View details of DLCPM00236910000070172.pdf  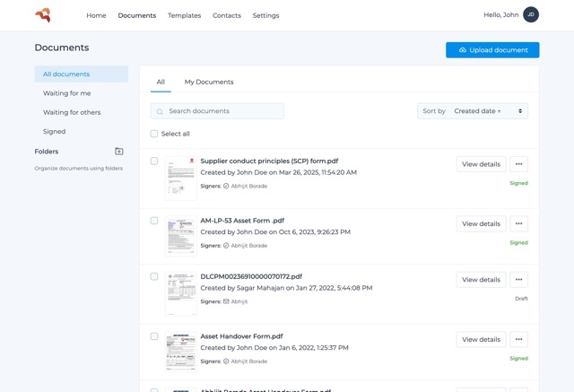481,280
